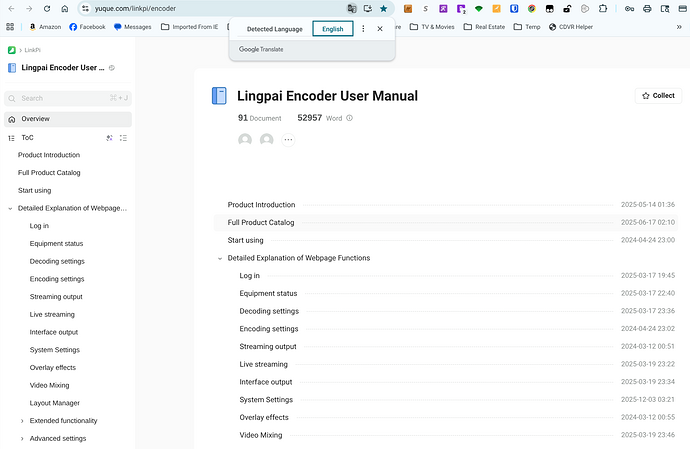Open the green Wi-Fi shaped extension icon

(479, 8)
